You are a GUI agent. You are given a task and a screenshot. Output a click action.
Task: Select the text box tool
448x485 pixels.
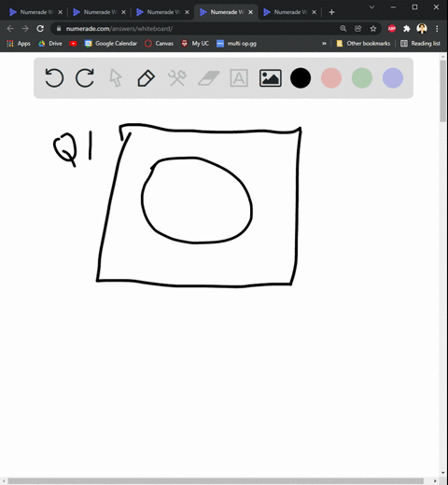239,77
